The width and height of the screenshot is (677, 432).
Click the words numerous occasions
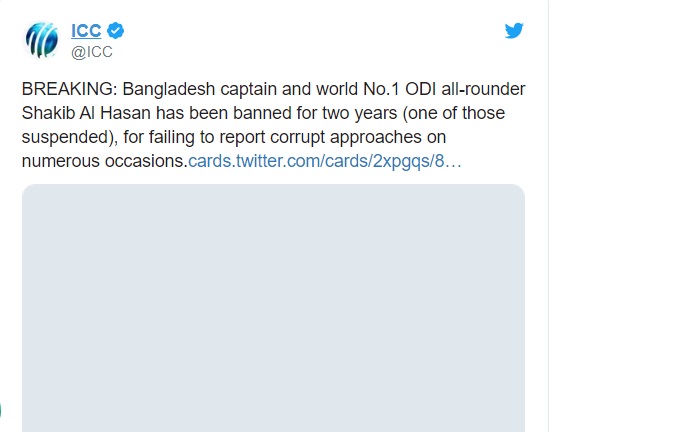point(104,160)
